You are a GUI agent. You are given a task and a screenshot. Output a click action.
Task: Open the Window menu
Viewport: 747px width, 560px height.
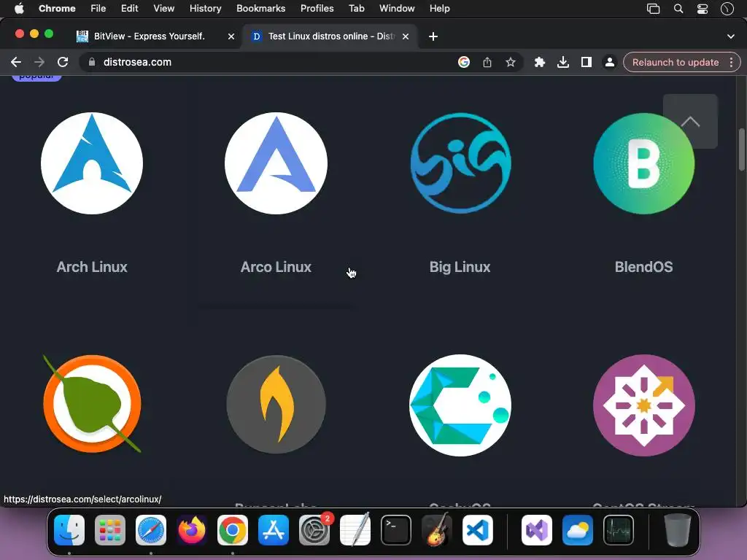pyautogui.click(x=397, y=9)
